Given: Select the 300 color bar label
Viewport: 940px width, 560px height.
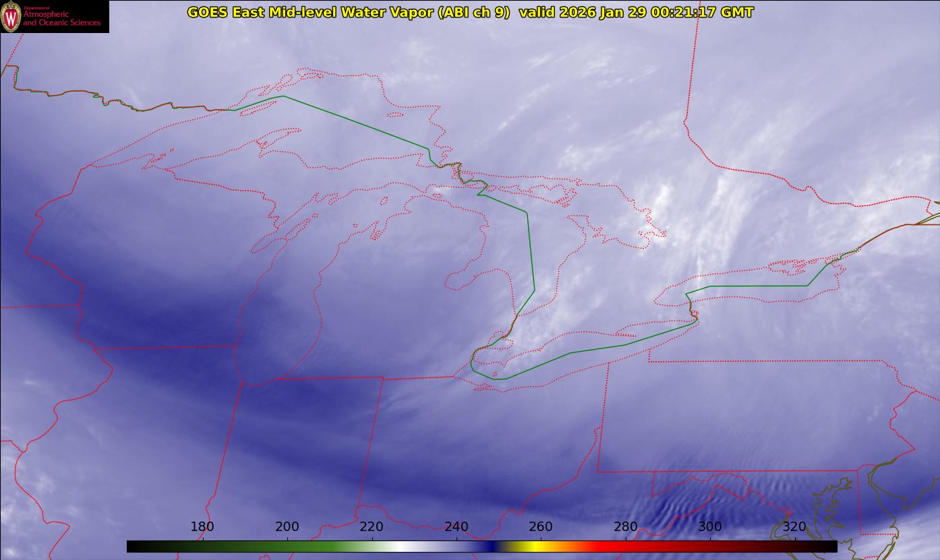Looking at the screenshot, I should point(710,527).
